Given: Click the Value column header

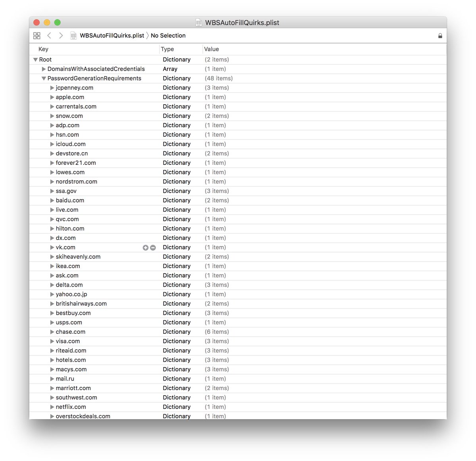Looking at the screenshot, I should tap(211, 49).
